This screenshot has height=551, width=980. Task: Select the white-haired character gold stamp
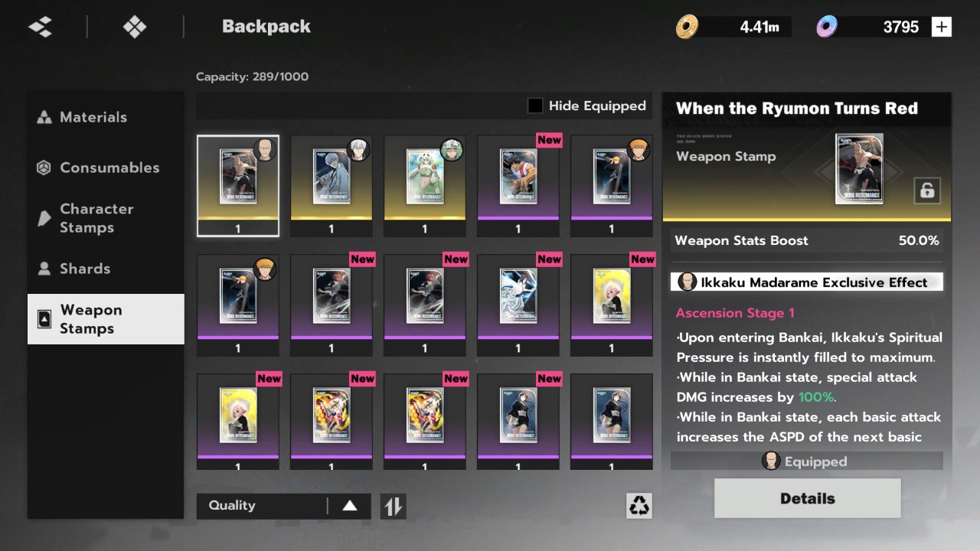click(x=332, y=186)
